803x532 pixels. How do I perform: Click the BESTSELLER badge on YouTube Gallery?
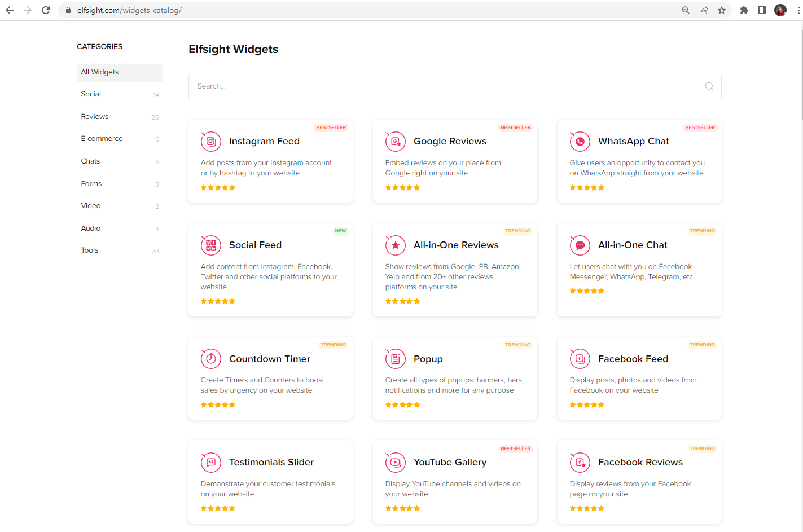(516, 449)
